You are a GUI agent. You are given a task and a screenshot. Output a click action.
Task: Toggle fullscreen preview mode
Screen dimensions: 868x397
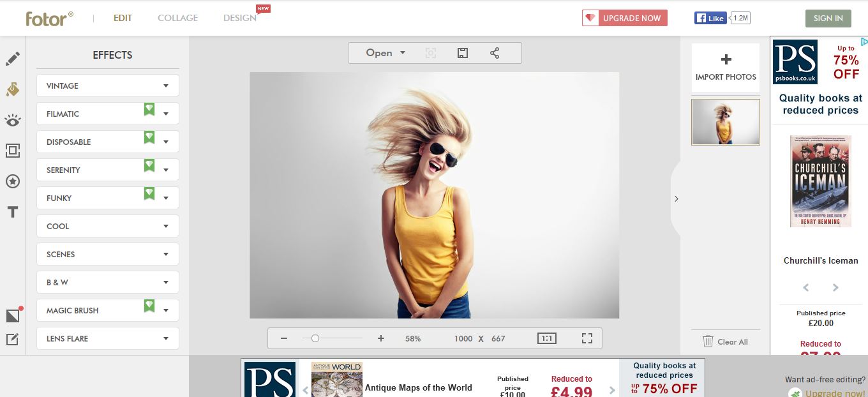coord(587,338)
